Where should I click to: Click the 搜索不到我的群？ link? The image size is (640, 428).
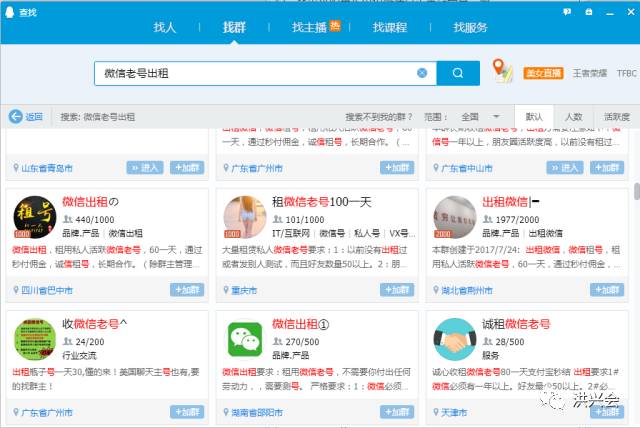click(x=379, y=117)
